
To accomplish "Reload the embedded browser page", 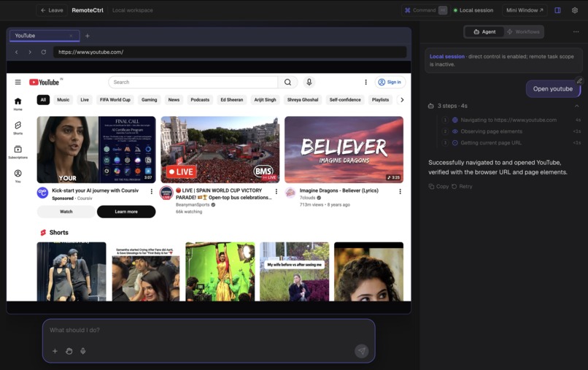I will click(44, 52).
